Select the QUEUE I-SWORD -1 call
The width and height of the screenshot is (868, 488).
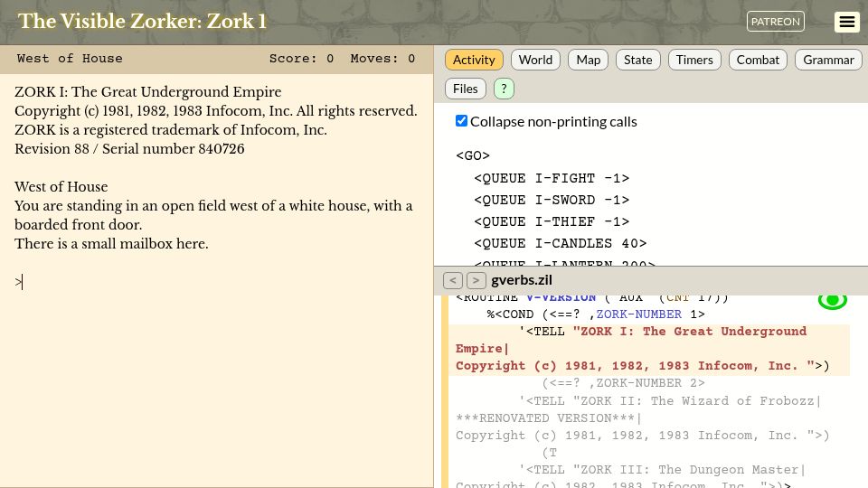click(552, 200)
